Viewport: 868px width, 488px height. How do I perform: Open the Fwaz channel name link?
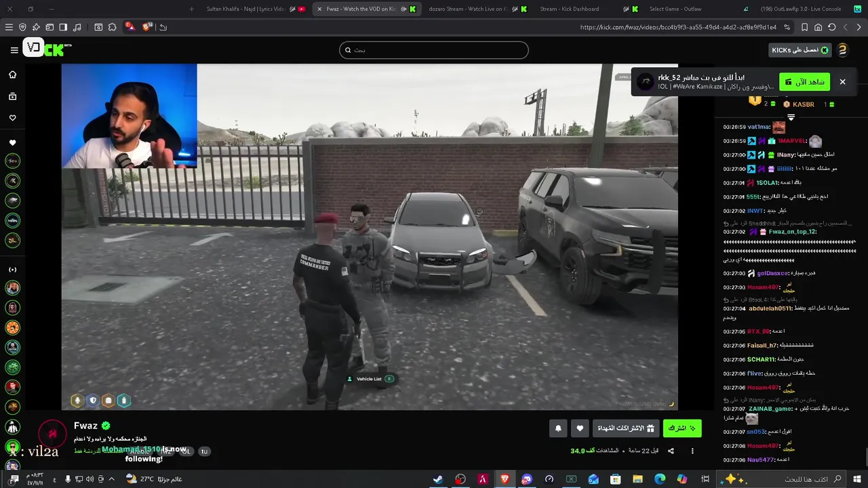tap(86, 426)
